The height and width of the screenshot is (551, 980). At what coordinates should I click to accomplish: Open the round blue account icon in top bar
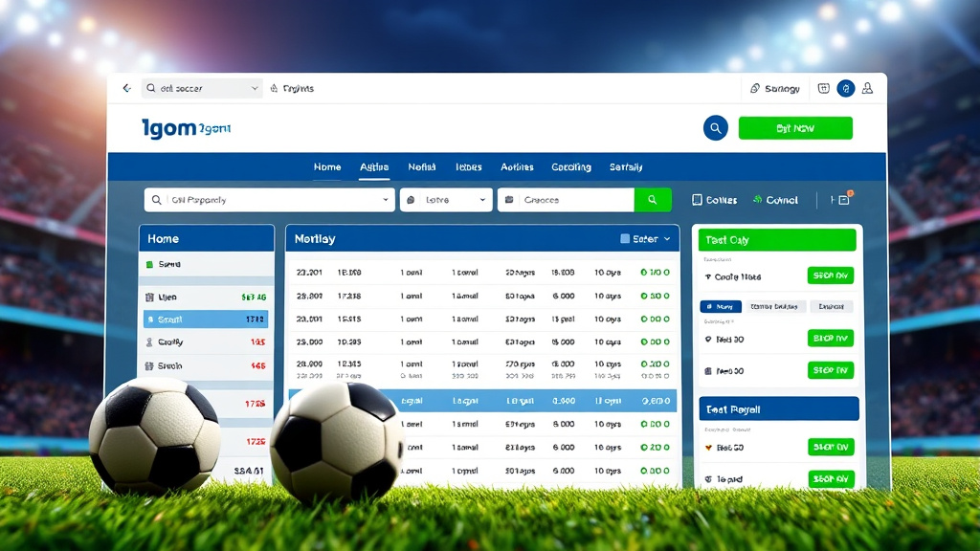point(845,88)
